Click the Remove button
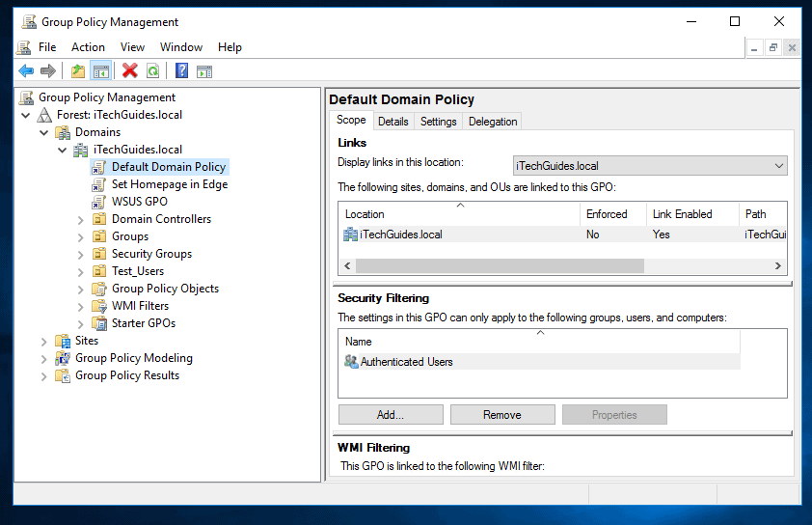The width and height of the screenshot is (812, 525). 502,415
